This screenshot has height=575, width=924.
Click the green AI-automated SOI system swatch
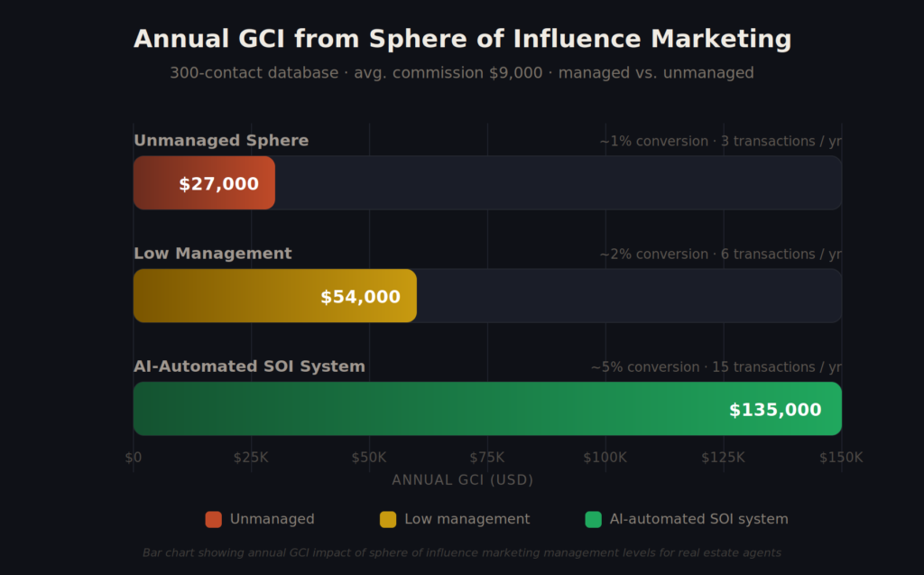click(x=594, y=520)
